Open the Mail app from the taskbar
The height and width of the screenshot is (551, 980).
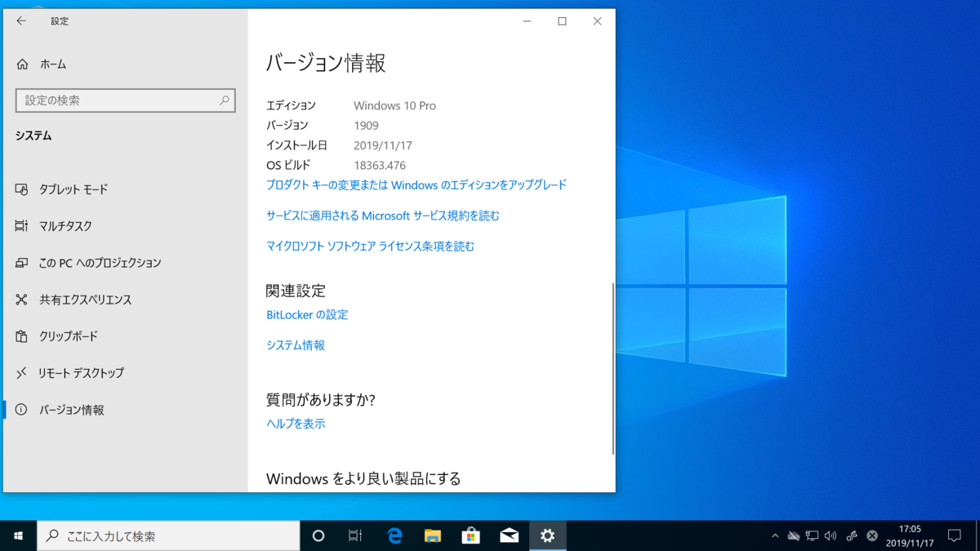pyautogui.click(x=509, y=536)
